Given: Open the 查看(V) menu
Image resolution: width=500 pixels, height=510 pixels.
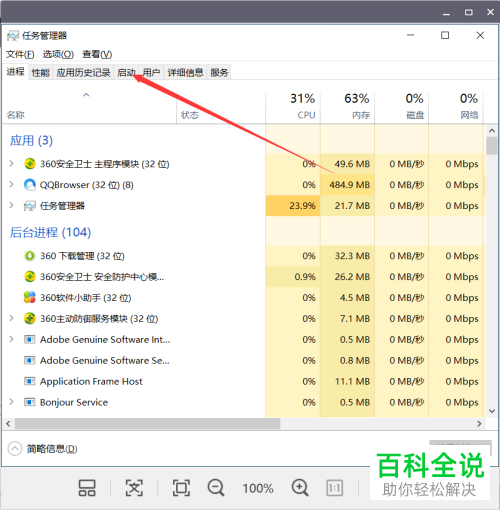Looking at the screenshot, I should tap(97, 54).
